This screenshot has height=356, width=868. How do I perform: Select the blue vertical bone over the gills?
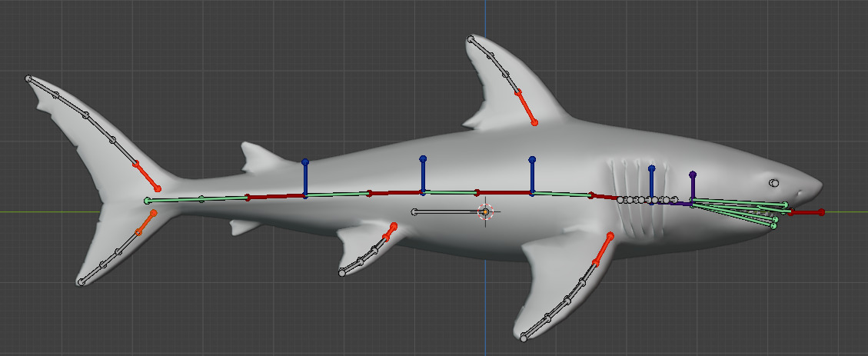click(651, 185)
